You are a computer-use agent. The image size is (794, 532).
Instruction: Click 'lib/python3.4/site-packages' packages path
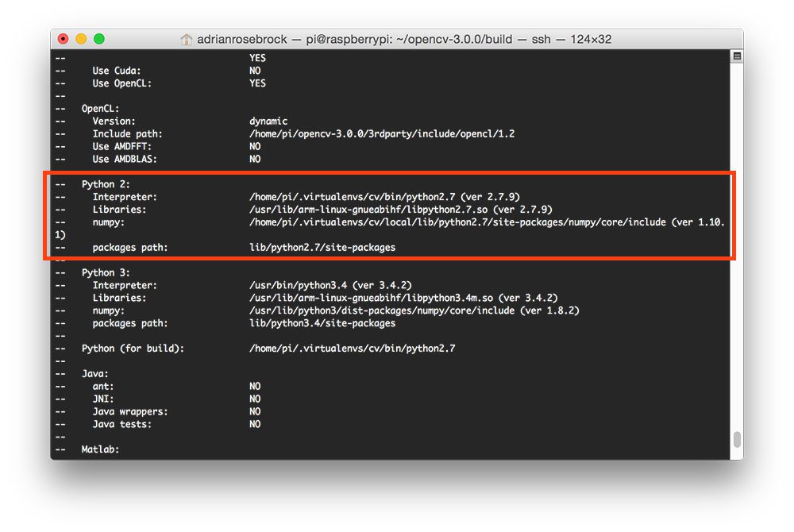click(x=322, y=323)
